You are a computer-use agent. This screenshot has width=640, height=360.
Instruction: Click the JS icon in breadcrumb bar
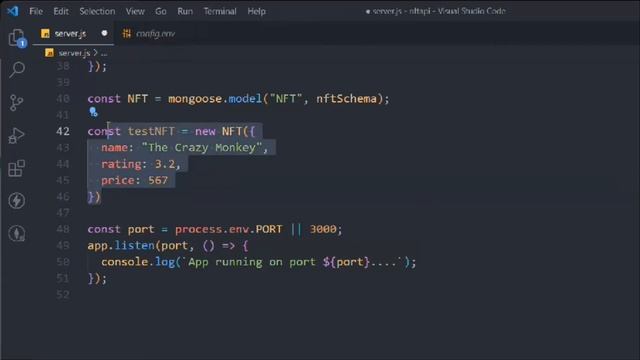(x=49, y=53)
